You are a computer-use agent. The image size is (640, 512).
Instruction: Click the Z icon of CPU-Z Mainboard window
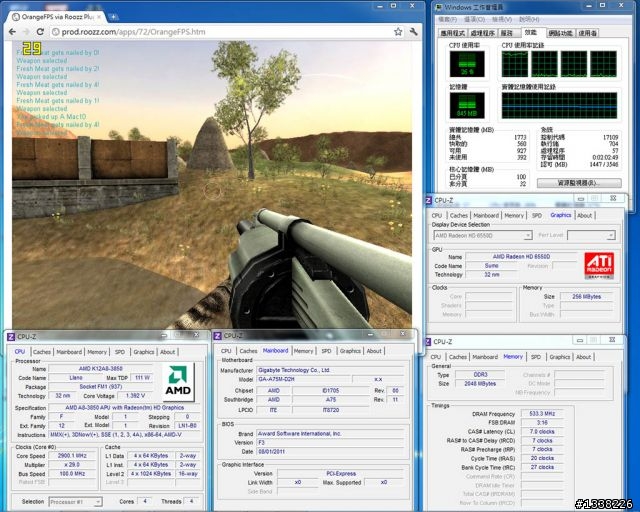click(x=218, y=336)
